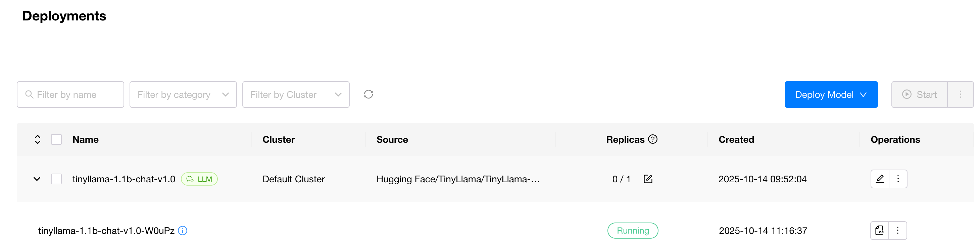Open more options for tinyllama-1.1b-chat-v1.0 deployment
The image size is (980, 250).
pyautogui.click(x=898, y=179)
